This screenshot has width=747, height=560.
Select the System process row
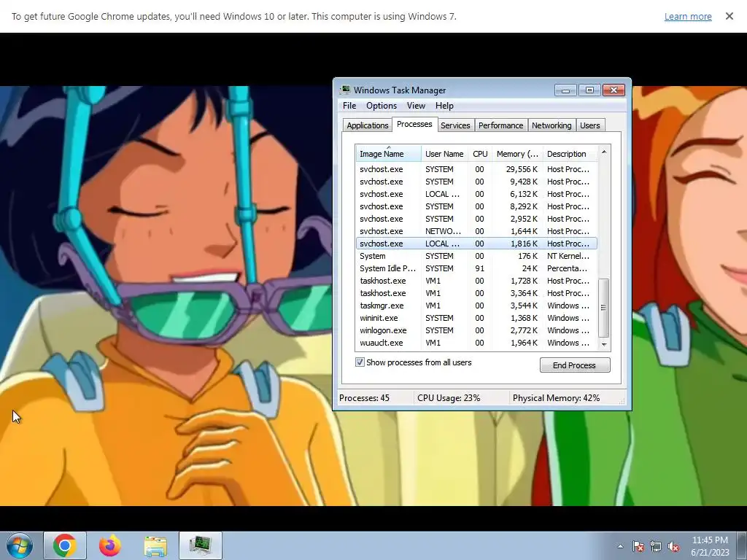476,256
